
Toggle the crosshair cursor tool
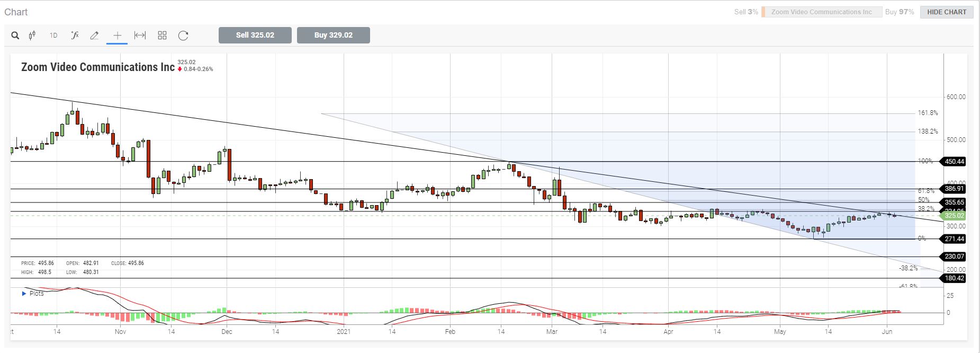tap(117, 36)
